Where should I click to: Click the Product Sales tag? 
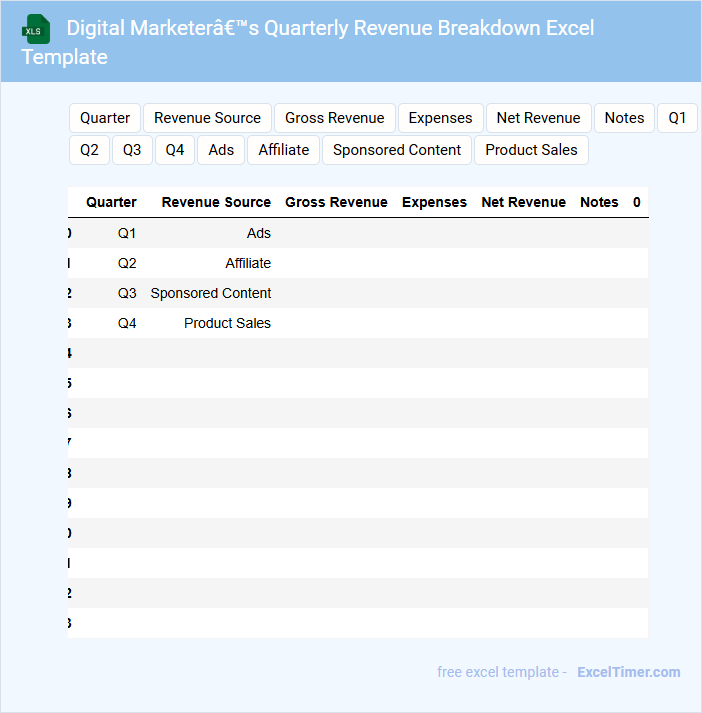pyautogui.click(x=531, y=150)
